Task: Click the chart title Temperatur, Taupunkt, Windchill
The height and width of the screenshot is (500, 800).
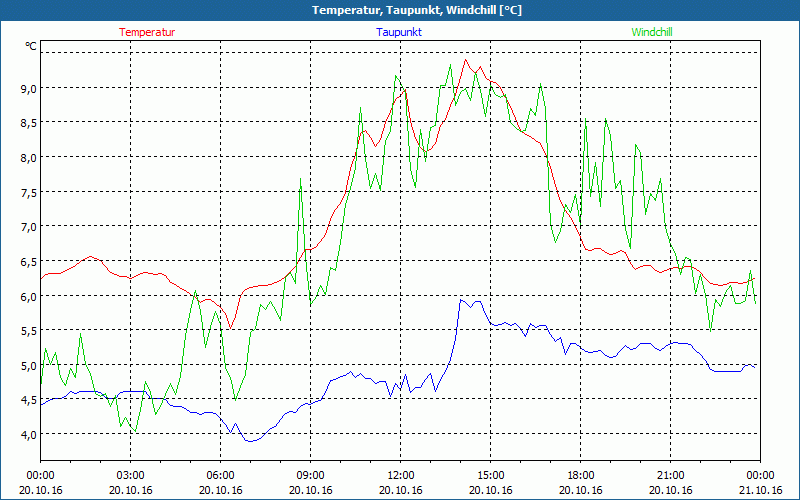Action: (417, 10)
